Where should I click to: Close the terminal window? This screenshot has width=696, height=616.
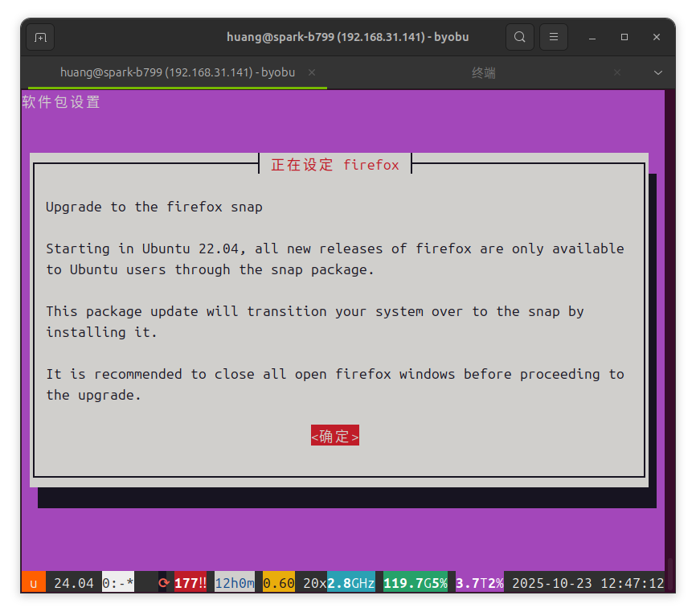(657, 37)
